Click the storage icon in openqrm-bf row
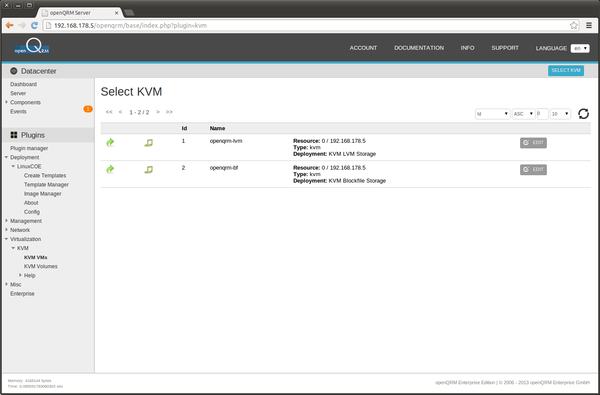This screenshot has width=600, height=395. [x=148, y=170]
